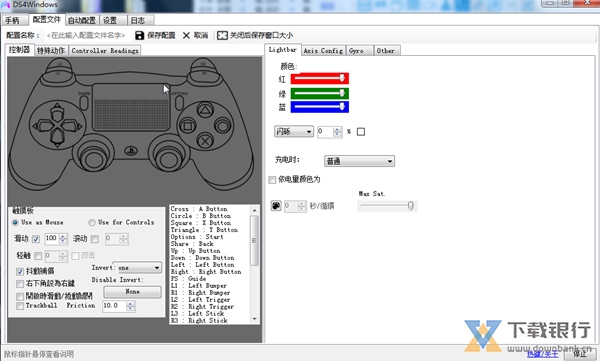Image resolution: width=600 pixels, height=361 pixels.
Task: Toggle the 抖動補償 checkbox
Action: click(20, 271)
